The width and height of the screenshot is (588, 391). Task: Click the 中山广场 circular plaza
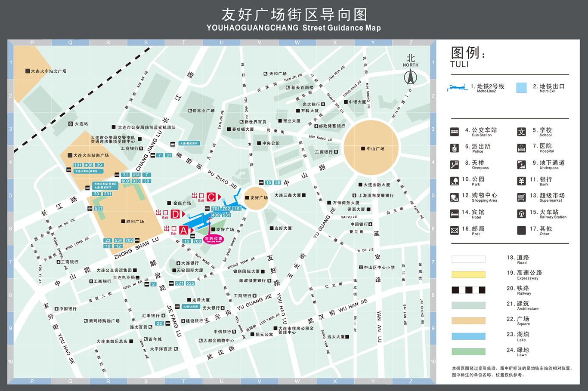[x=370, y=148]
